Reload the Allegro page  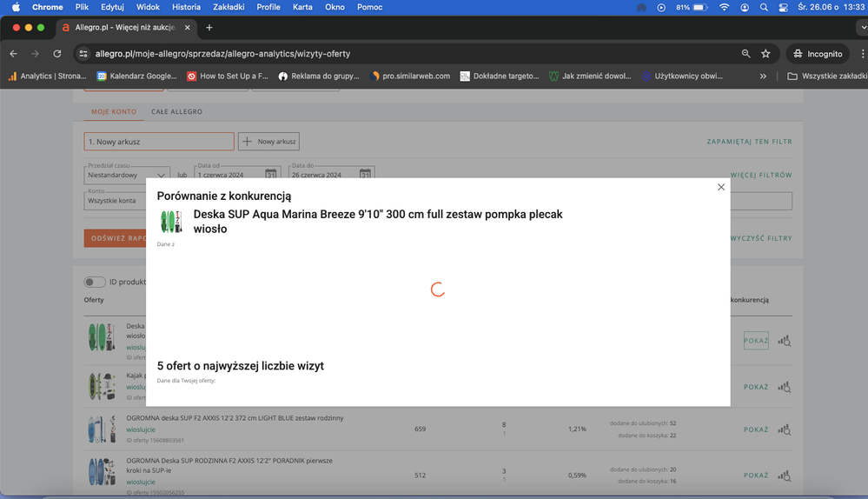(x=57, y=54)
